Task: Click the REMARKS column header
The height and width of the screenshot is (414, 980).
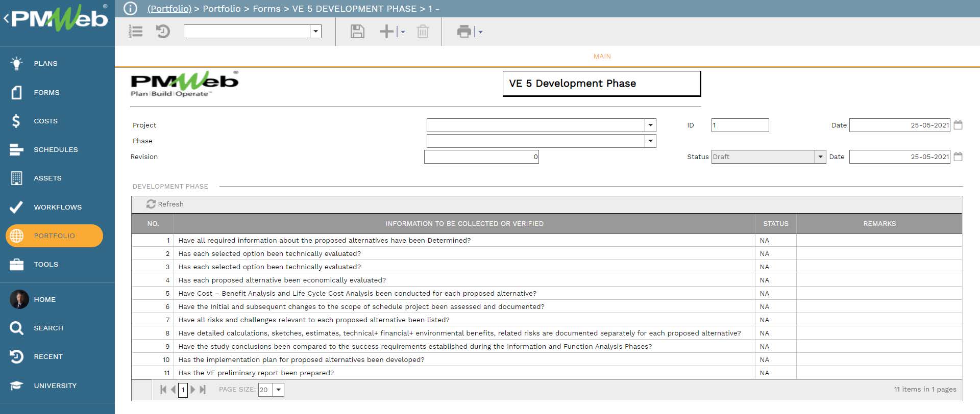Action: 879,223
